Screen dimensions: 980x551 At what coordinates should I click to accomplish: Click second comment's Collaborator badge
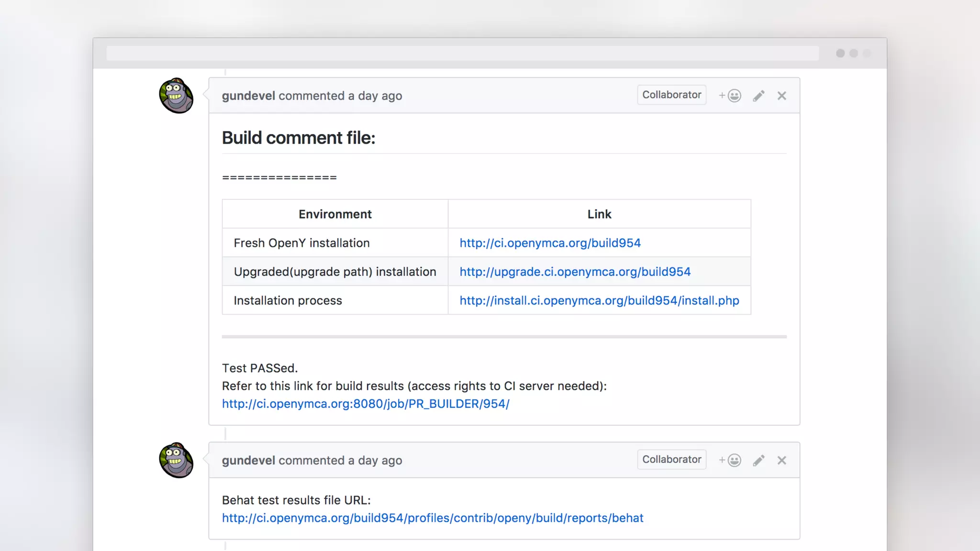tap(671, 459)
